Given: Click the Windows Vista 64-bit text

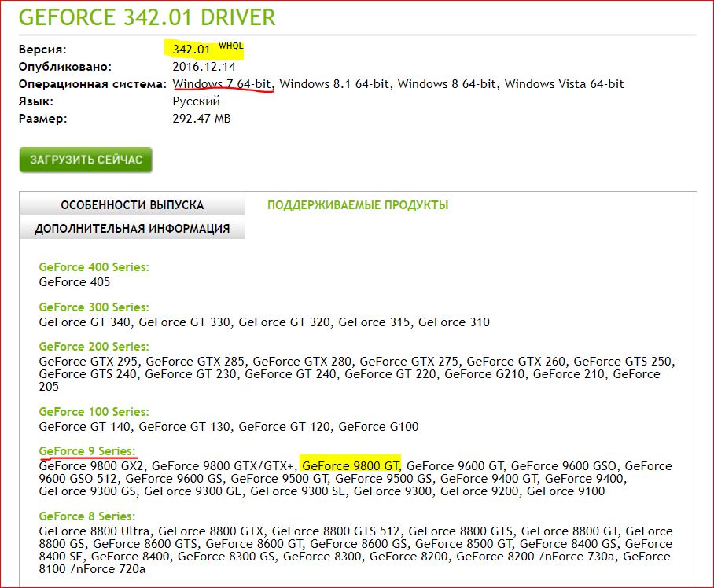Looking at the screenshot, I should (x=564, y=83).
